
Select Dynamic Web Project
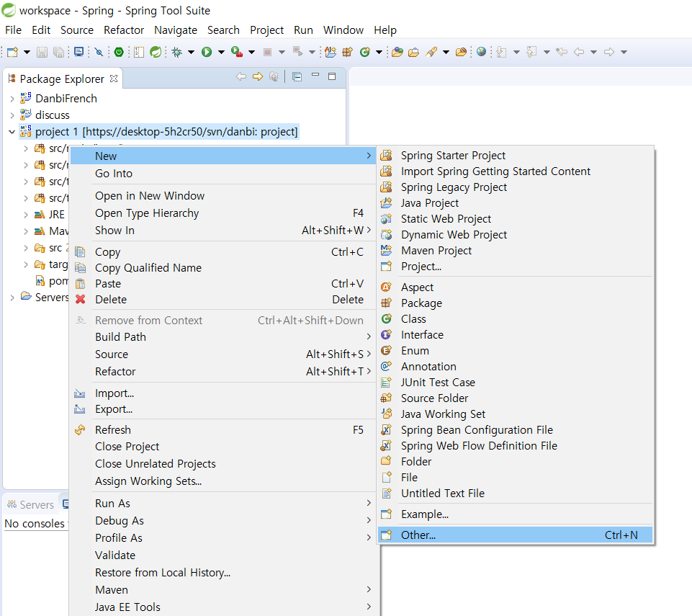point(515,235)
